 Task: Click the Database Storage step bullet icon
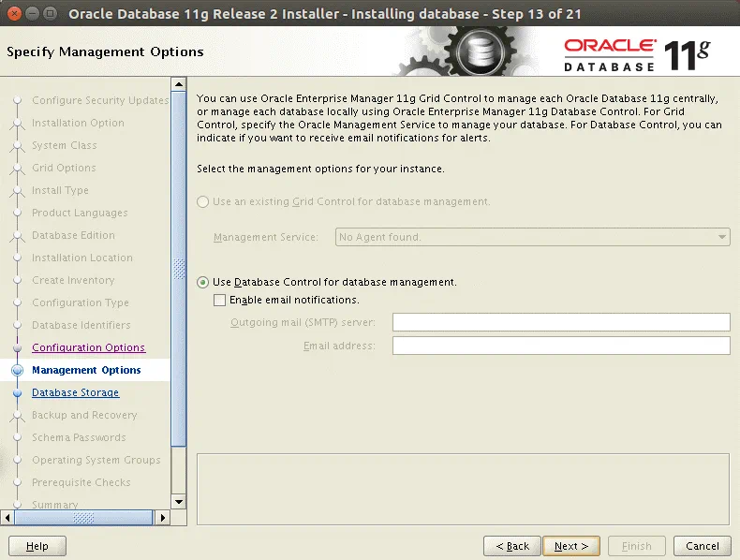(x=16, y=393)
